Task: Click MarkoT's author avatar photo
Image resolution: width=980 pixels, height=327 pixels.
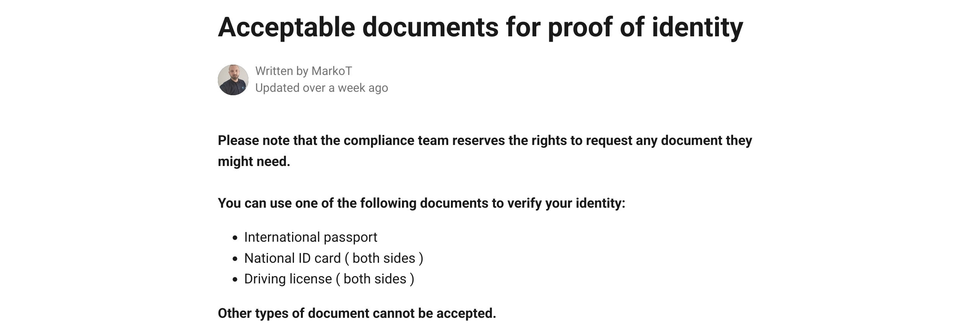Action: 233,80
